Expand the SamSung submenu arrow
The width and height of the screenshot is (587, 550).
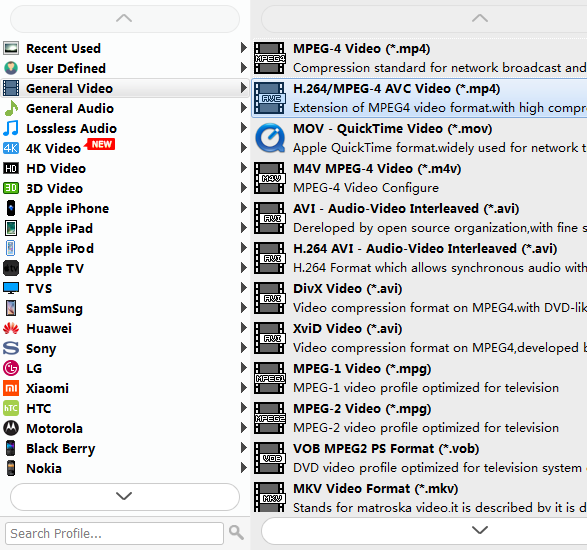[243, 308]
